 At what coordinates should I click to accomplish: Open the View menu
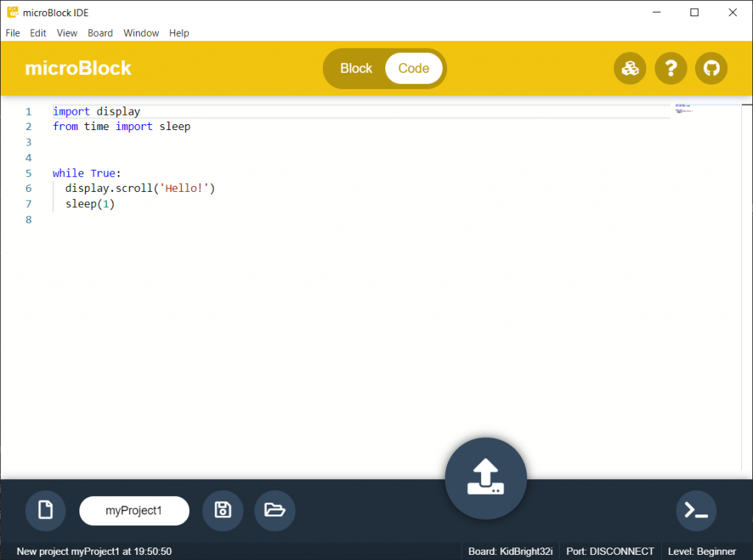[67, 33]
